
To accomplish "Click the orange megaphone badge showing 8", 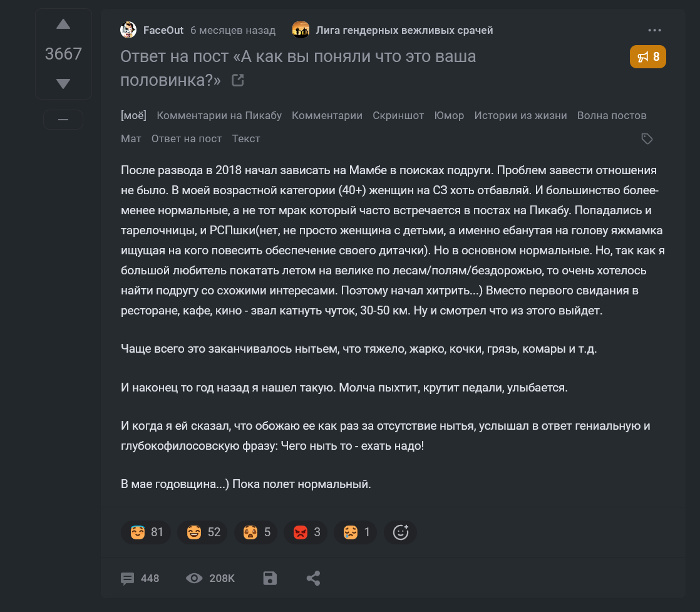I will coord(648,57).
